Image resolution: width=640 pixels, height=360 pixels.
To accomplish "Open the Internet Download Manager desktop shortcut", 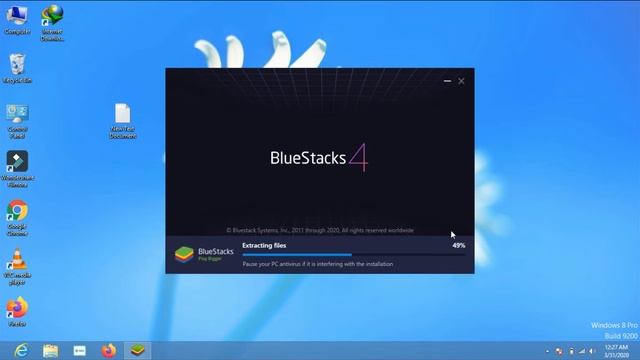I will [52, 22].
